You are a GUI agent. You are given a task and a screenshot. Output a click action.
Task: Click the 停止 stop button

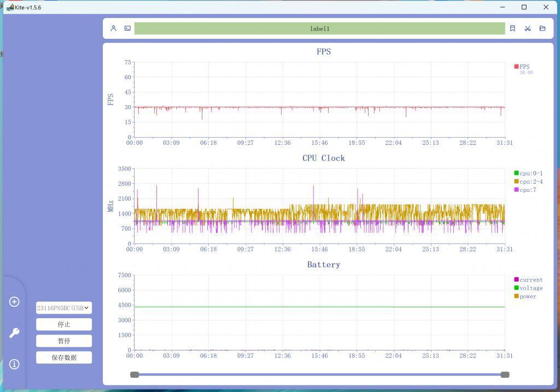pos(64,324)
